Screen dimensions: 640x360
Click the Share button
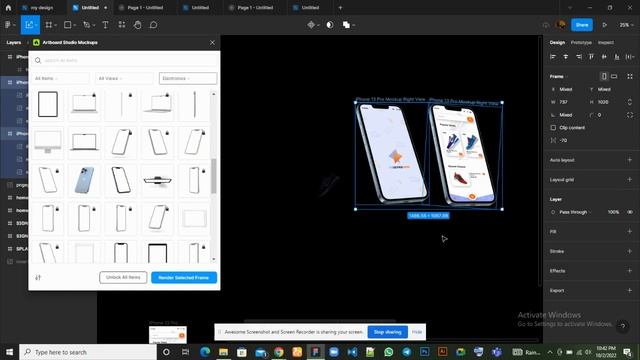[x=582, y=25]
